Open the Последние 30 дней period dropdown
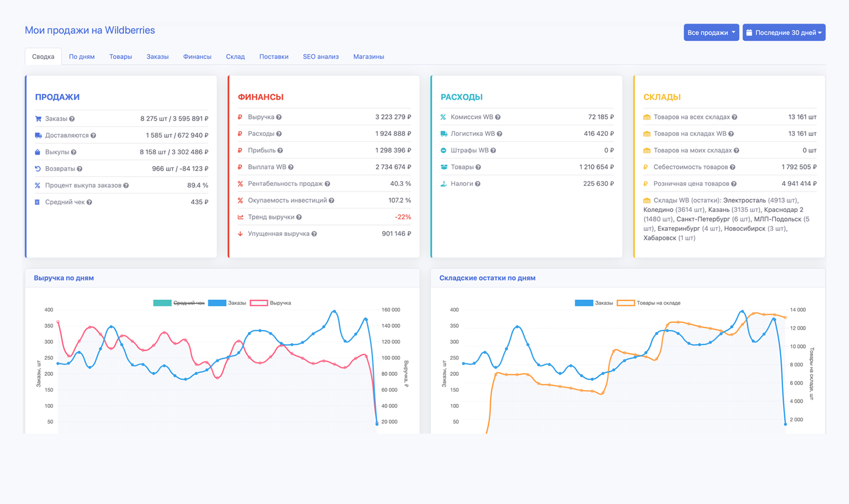Viewport: 849px width, 504px height. [784, 33]
